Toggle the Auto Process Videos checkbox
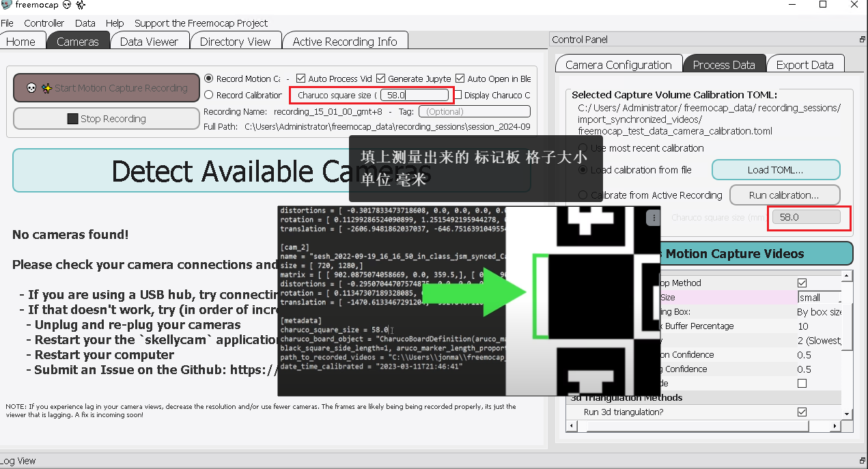 pos(302,79)
